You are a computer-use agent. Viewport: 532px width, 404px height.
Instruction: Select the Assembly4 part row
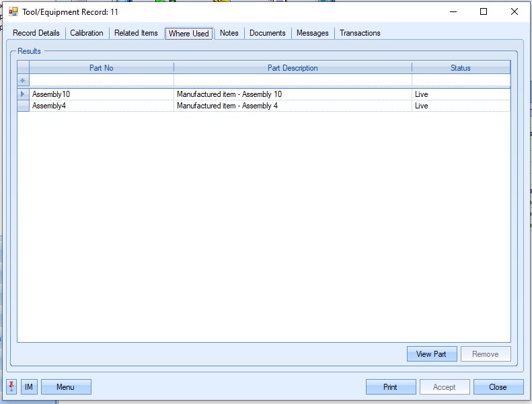point(101,106)
